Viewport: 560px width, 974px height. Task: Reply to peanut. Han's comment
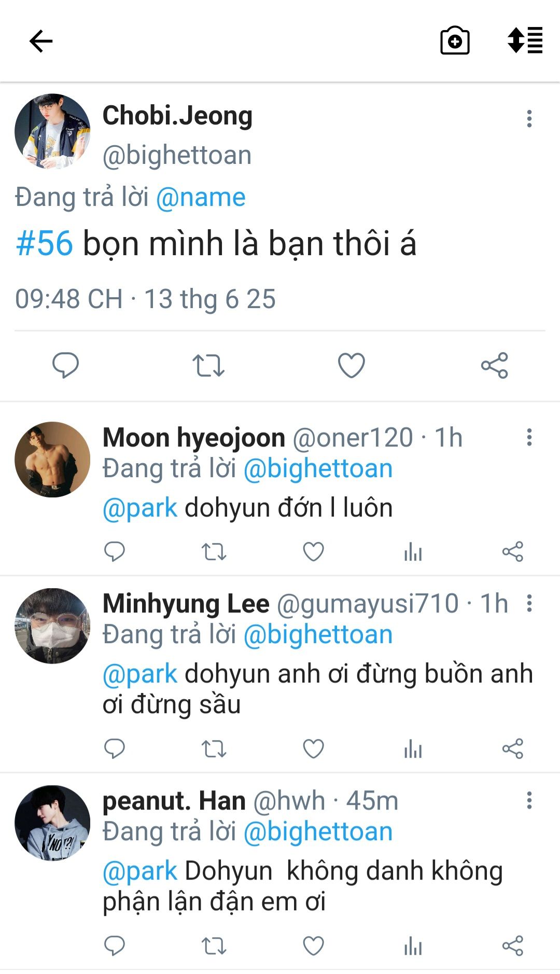pos(115,945)
